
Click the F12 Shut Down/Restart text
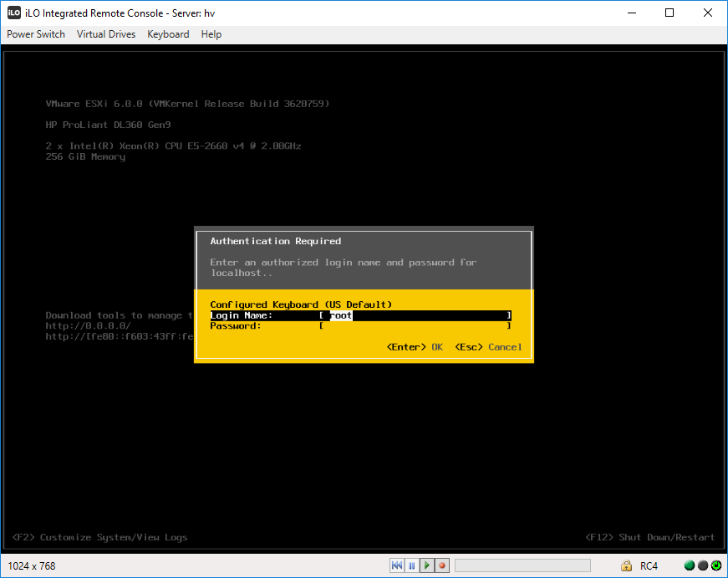(650, 538)
